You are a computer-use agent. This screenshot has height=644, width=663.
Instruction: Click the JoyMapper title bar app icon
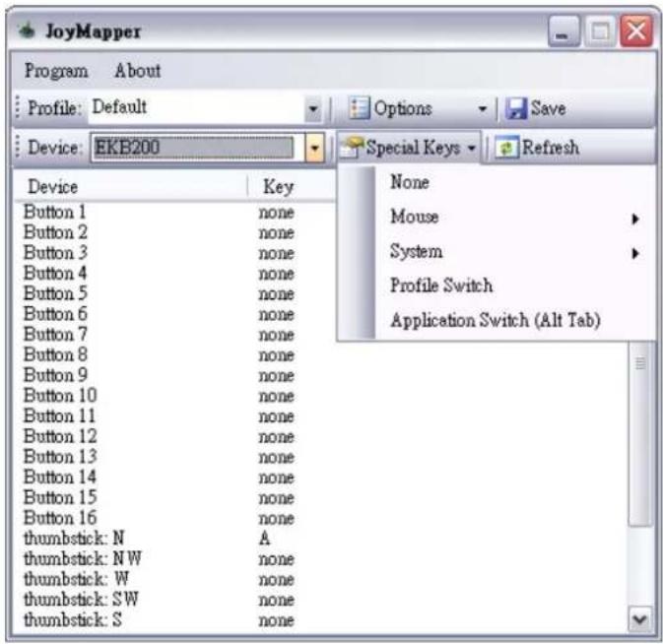tap(27, 31)
